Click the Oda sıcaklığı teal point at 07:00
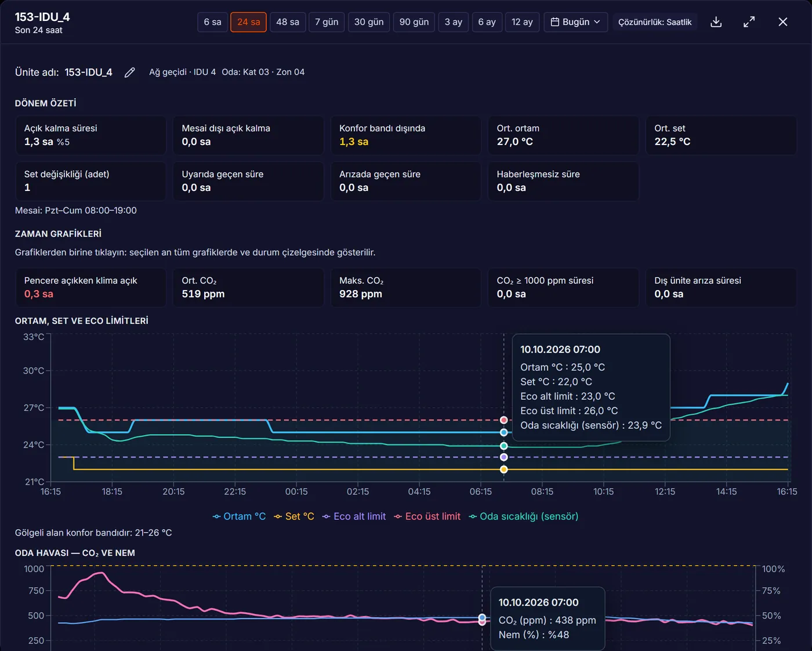812x651 pixels. pyautogui.click(x=503, y=446)
